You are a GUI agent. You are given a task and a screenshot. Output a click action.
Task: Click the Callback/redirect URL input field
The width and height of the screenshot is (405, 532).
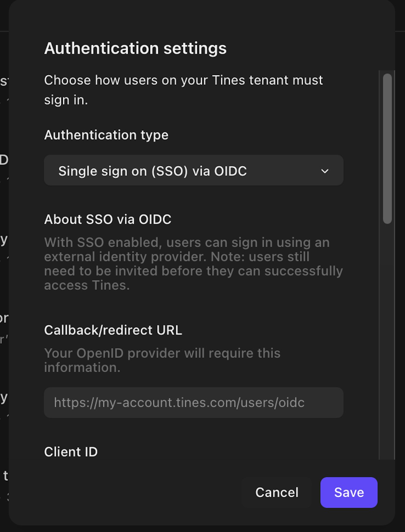193,403
